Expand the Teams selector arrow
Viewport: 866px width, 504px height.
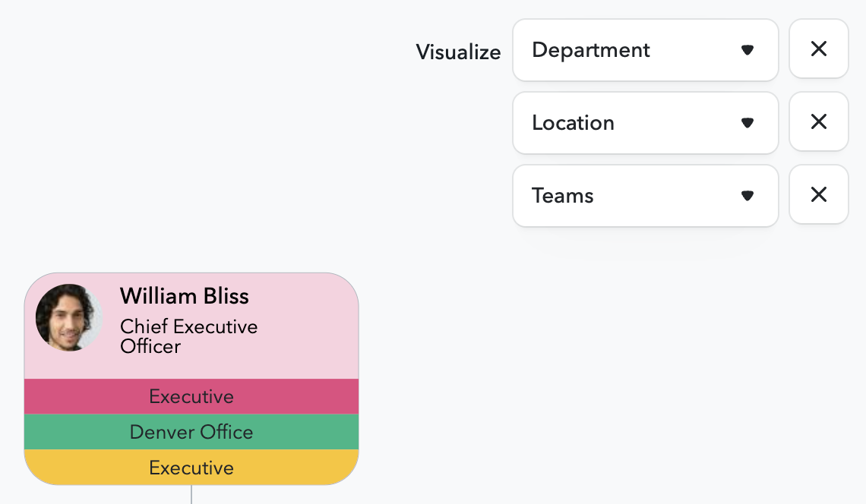pos(747,196)
